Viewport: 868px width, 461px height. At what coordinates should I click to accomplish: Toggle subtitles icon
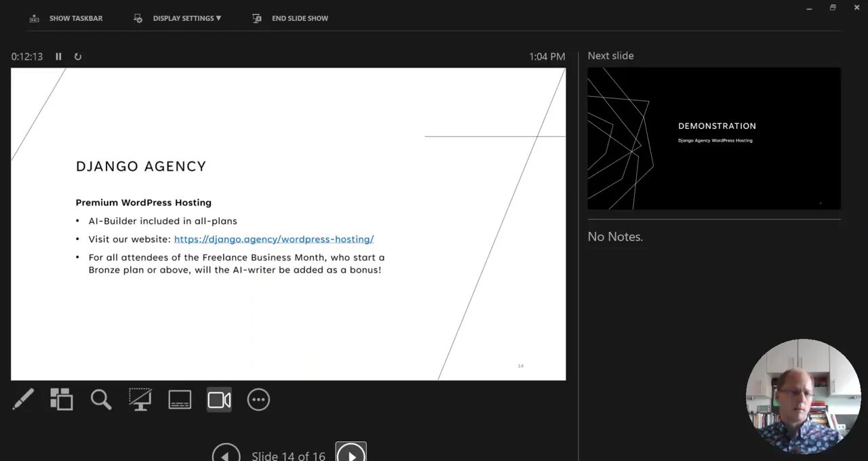click(x=180, y=399)
